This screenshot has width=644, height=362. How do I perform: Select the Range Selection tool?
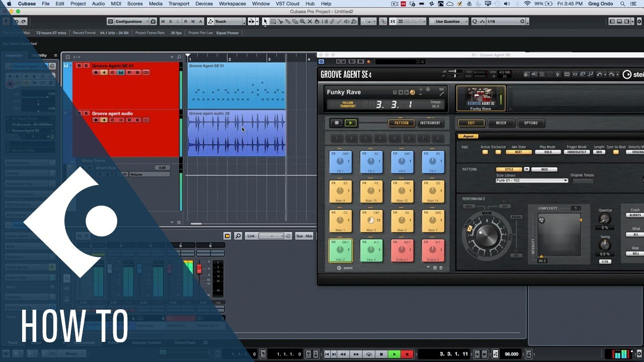point(273,22)
